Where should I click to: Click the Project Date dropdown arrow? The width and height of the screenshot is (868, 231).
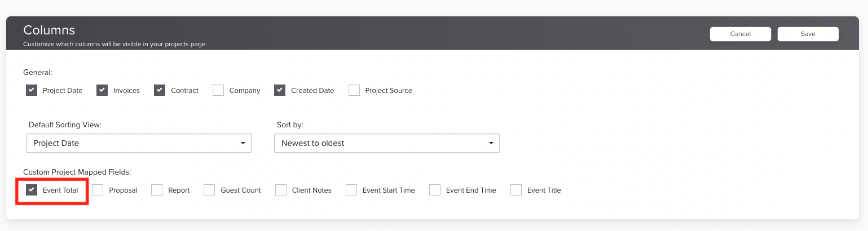243,143
